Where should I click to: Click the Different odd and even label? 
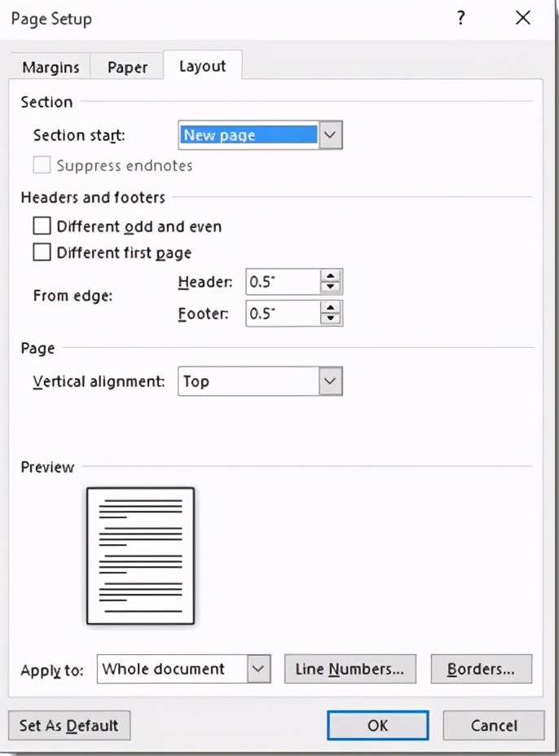[139, 226]
